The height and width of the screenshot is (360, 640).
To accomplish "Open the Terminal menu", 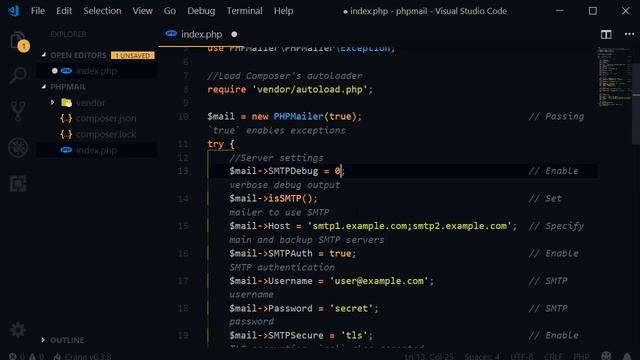I will 244,11.
